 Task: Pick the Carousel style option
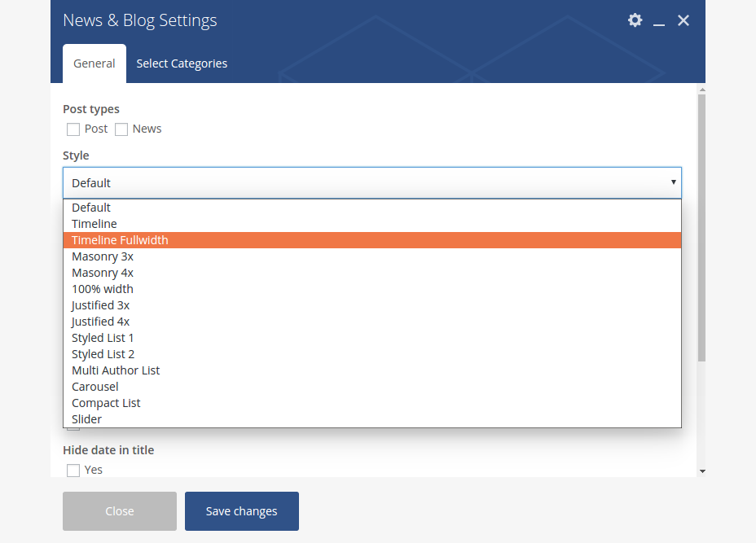pyautogui.click(x=95, y=387)
